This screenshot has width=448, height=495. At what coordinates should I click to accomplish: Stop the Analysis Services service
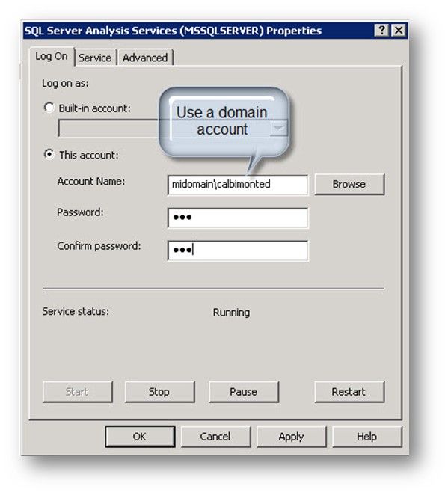point(160,392)
